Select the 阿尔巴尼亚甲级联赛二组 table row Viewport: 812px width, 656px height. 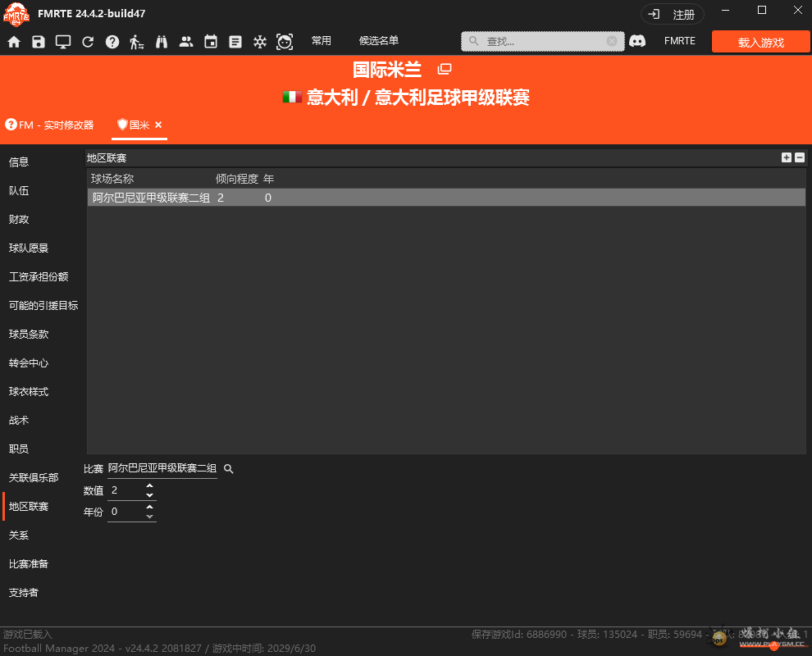click(446, 198)
